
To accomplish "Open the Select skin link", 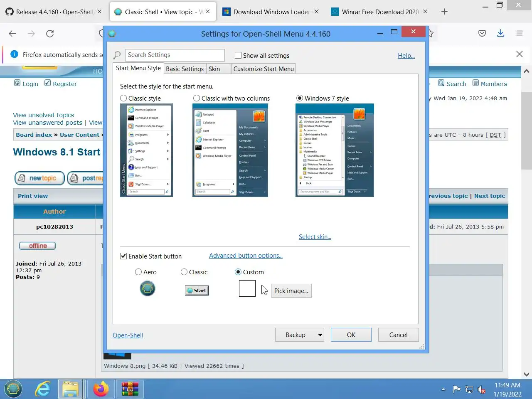I will point(315,237).
